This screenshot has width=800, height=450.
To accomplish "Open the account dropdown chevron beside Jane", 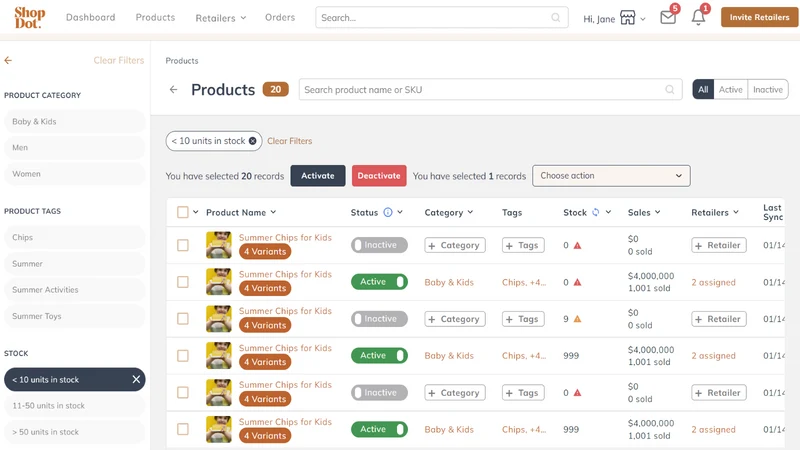I will 643,19.
